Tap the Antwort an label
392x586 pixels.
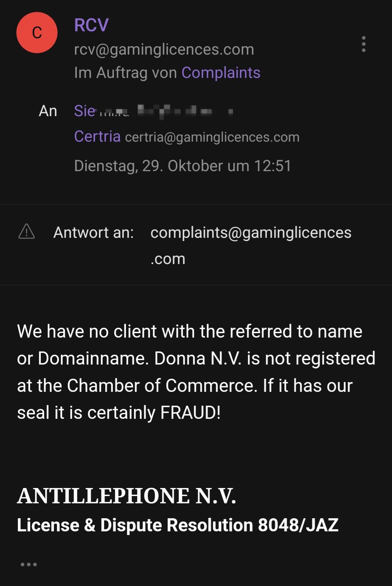click(94, 232)
